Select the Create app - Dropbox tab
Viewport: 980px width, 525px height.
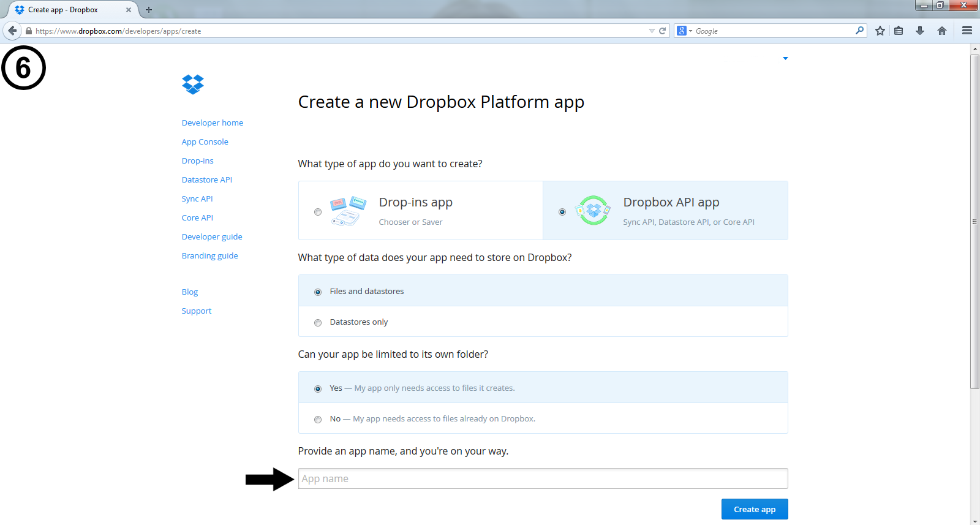[x=73, y=10]
